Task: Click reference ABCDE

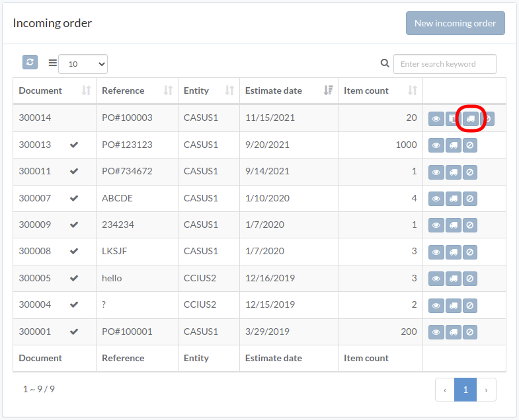Action: pyautogui.click(x=117, y=198)
